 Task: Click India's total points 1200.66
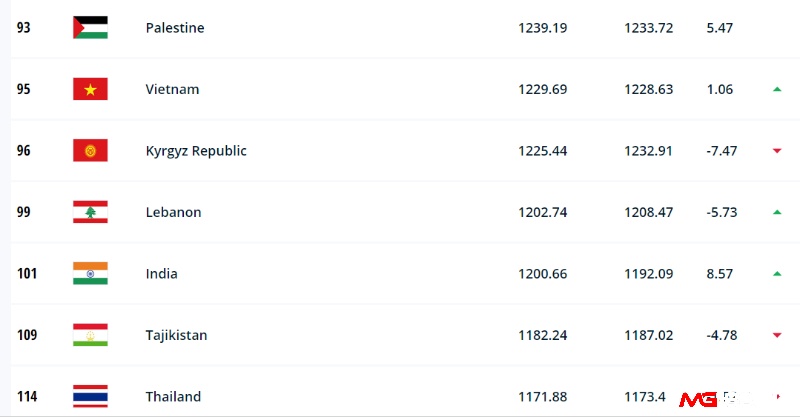click(x=543, y=274)
